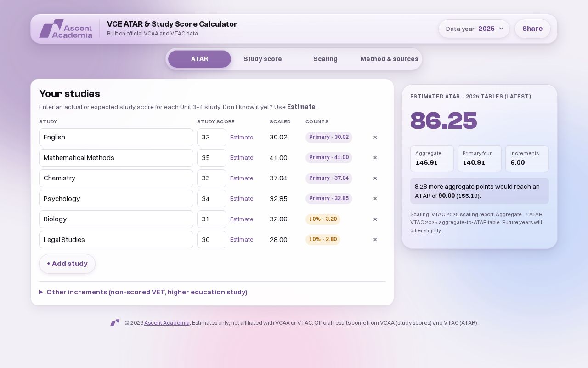
Task: Click the English study score field 32
Action: 212,138
